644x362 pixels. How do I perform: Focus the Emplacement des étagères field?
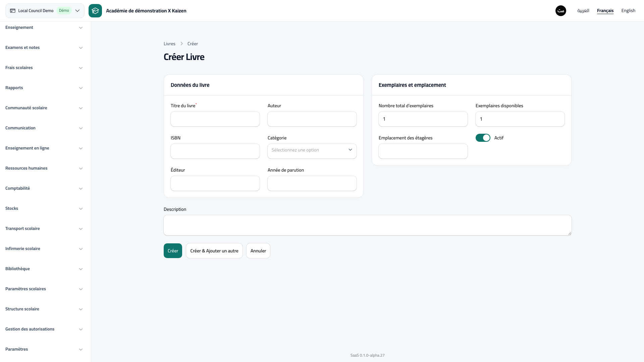pyautogui.click(x=423, y=151)
